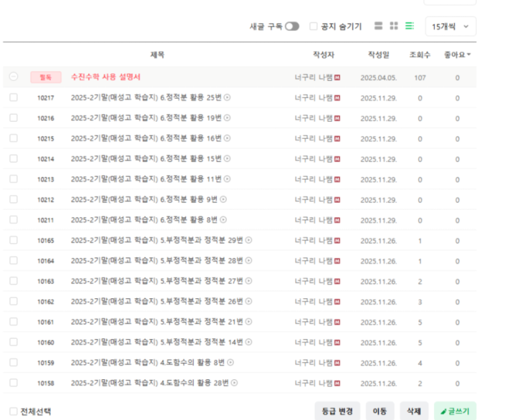Screen dimensions: 532x420
Task: Open the 좋아요 sort dropdown arrow
Action: click(x=469, y=54)
